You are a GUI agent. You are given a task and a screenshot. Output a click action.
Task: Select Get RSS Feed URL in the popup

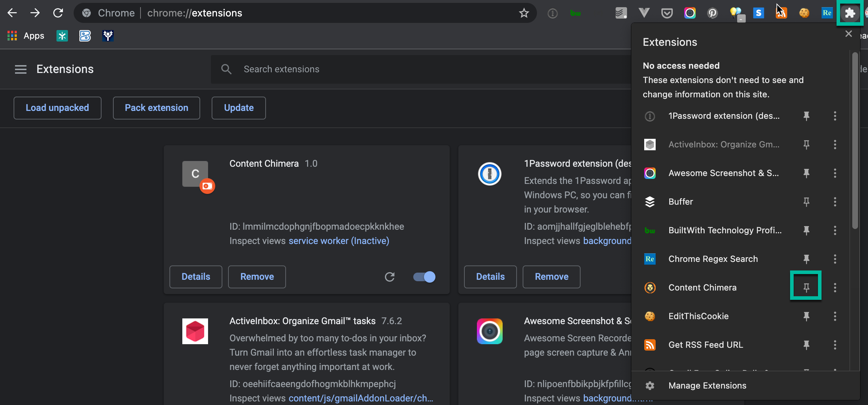(x=705, y=345)
